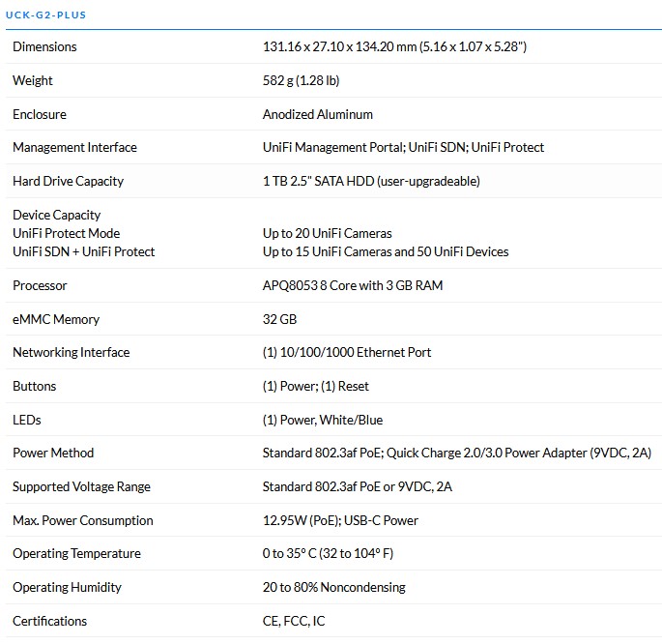Click the (1) Power, White/Blue value
This screenshot has width=662, height=644.
(323, 421)
